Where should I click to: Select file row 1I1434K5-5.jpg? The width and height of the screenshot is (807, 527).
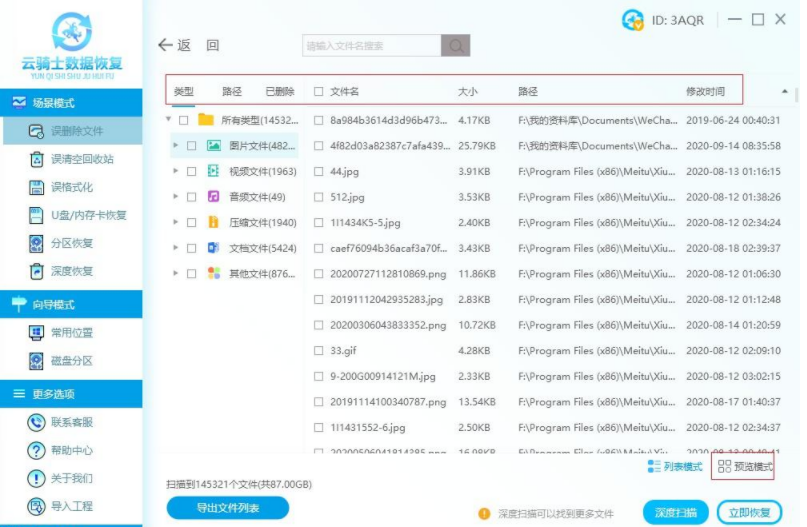[548, 223]
